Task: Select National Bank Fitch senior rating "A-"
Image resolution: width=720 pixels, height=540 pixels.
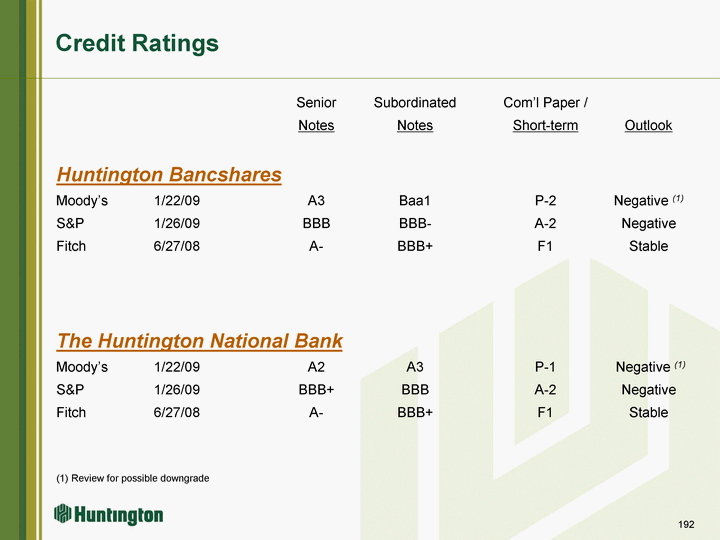Action: pos(316,412)
